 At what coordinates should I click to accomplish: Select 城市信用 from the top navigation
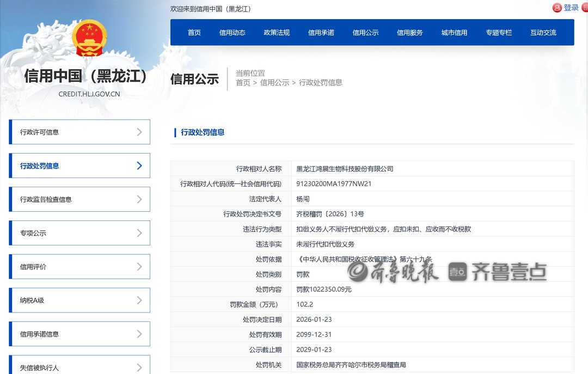[x=454, y=33]
